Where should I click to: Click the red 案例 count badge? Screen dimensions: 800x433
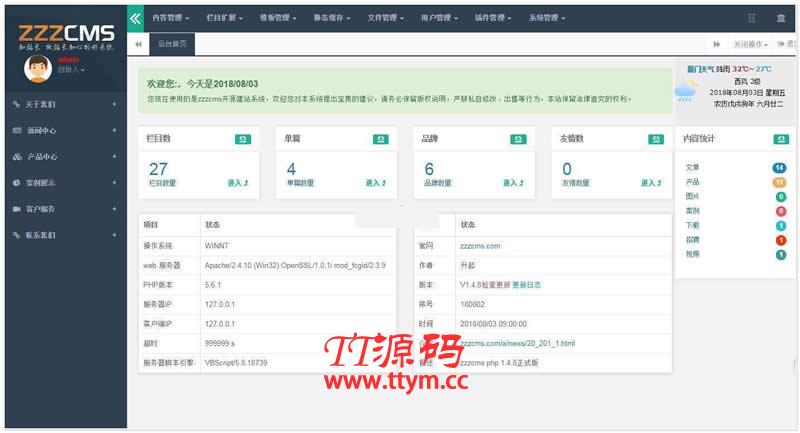click(781, 211)
